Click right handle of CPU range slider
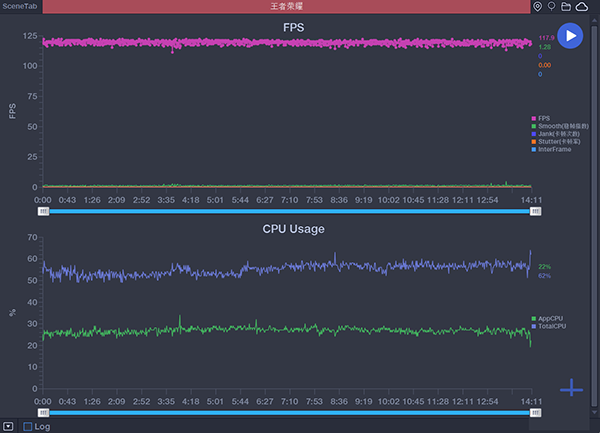This screenshot has height=433, width=600. 536,412
